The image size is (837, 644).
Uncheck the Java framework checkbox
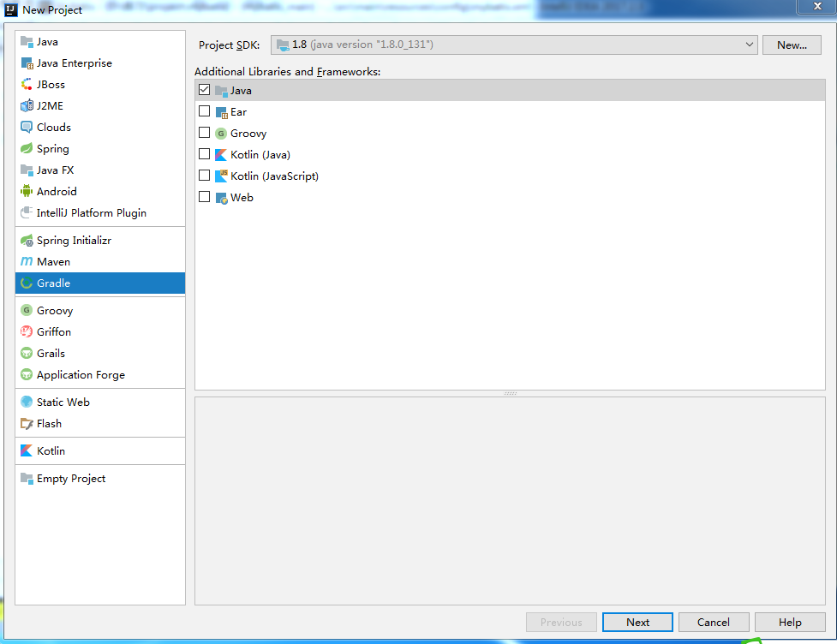point(204,90)
